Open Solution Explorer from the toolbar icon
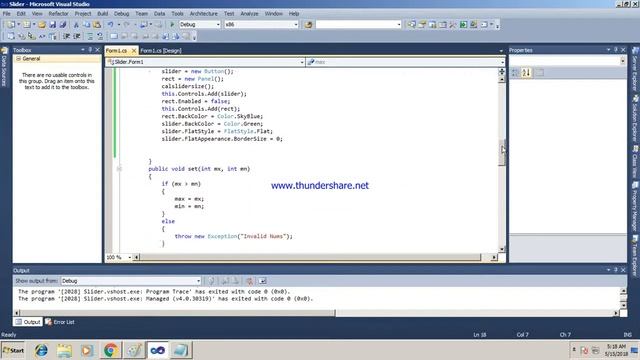 pos(411,24)
